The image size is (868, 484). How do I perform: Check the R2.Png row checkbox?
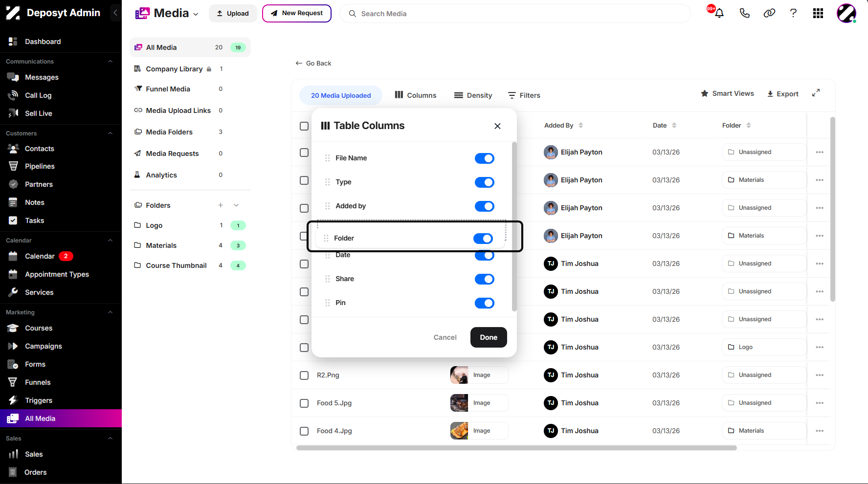pos(304,375)
